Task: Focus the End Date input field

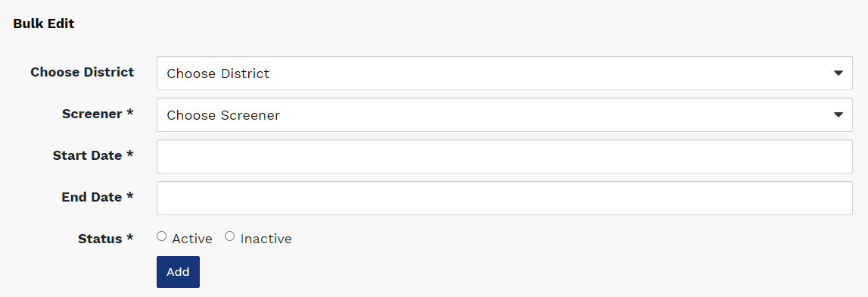Action: tap(504, 198)
